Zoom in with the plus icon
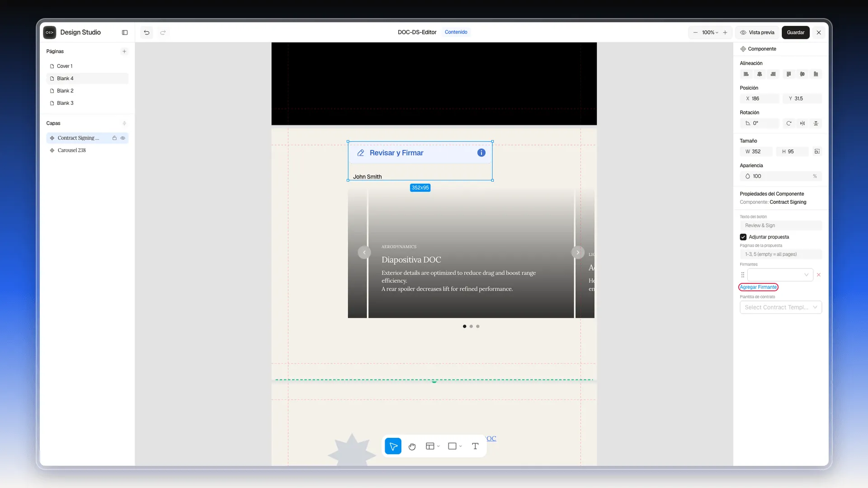Viewport: 868px width, 488px height. tap(725, 33)
